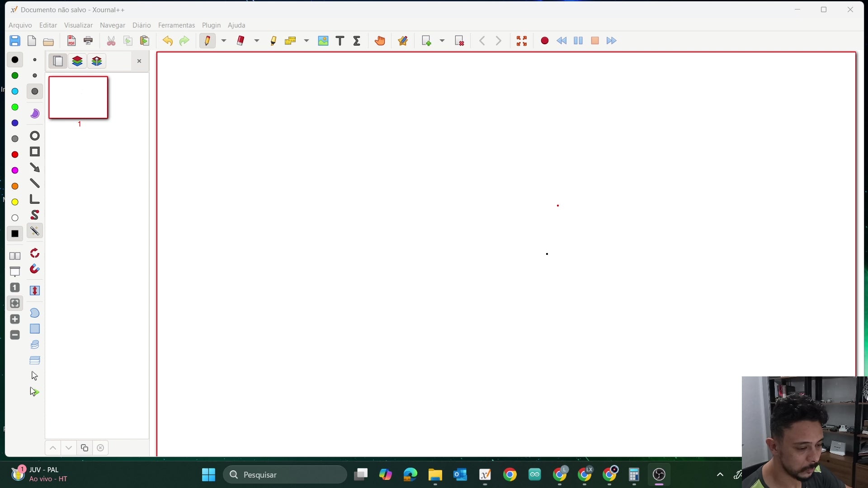Viewport: 868px width, 488px height.
Task: Toggle the draw arrow mode
Action: [35, 168]
